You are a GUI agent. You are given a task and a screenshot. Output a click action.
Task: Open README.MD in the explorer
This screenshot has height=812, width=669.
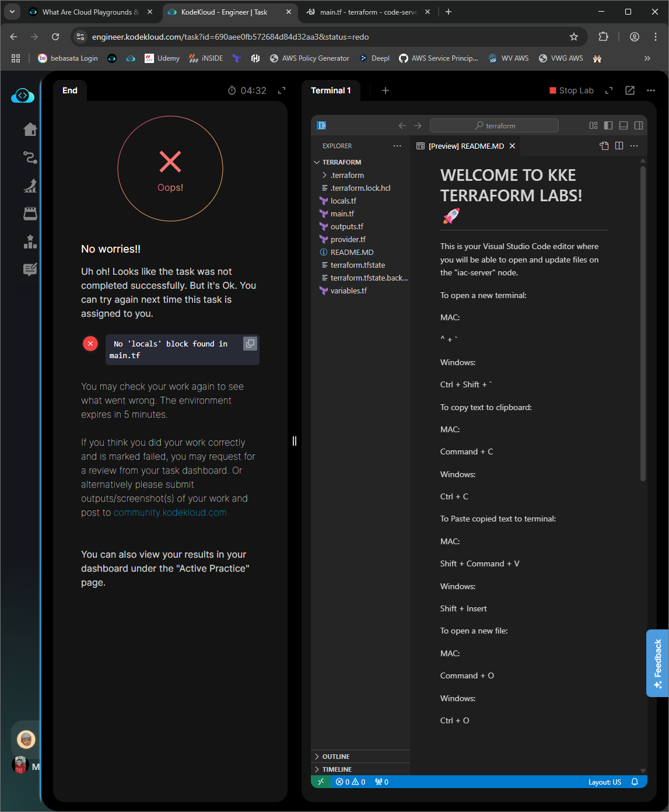click(360, 252)
